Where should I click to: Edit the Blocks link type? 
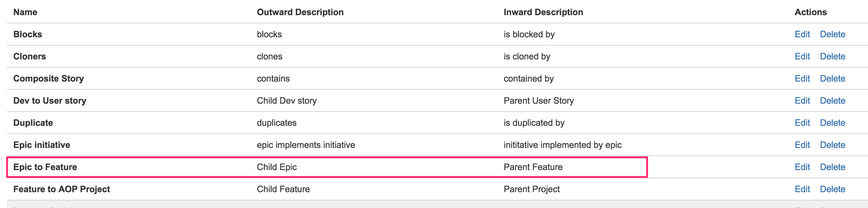[x=802, y=34]
